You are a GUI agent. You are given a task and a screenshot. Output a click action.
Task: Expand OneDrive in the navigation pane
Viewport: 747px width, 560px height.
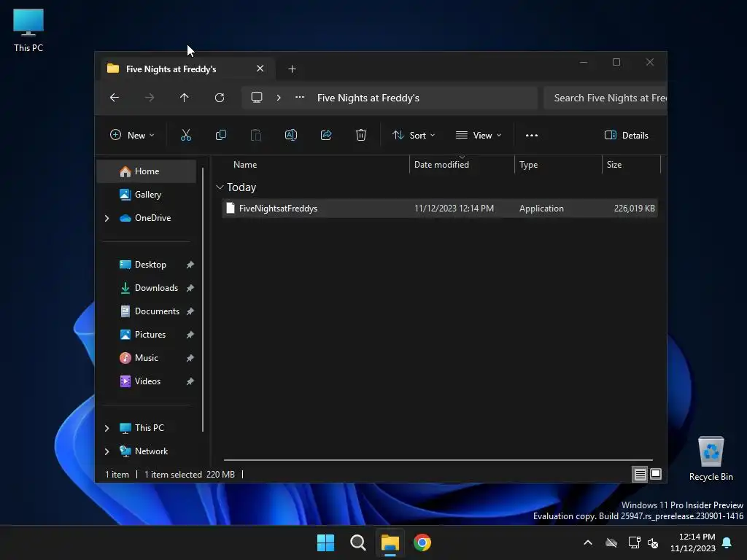107,218
